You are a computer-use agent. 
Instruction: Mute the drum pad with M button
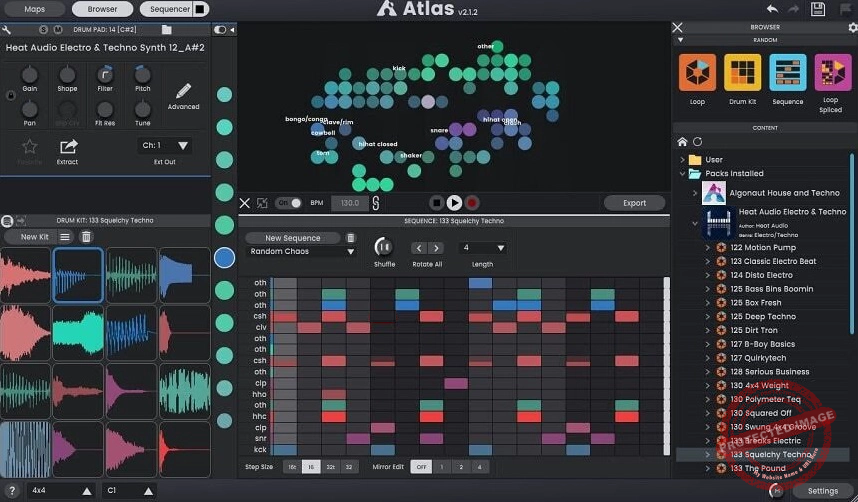(58, 30)
